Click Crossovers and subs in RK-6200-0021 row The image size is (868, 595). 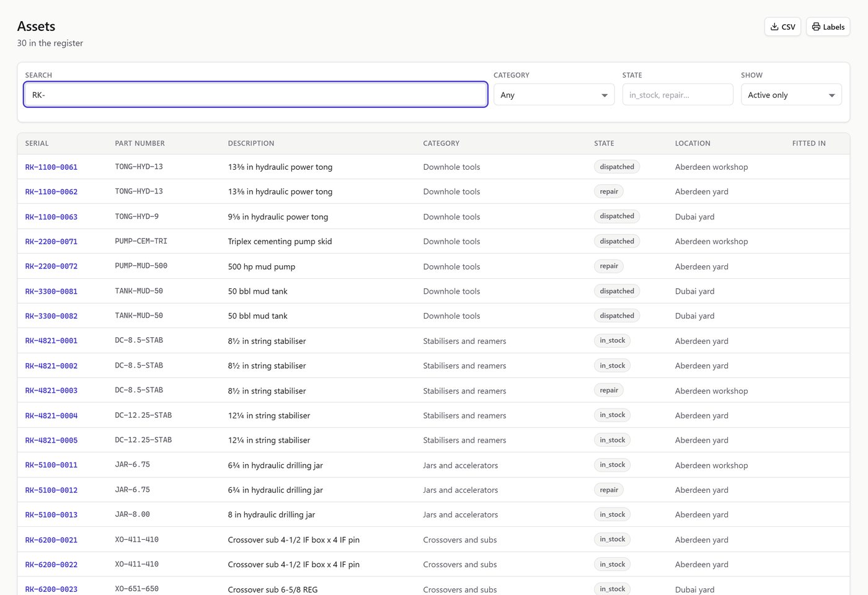(x=460, y=540)
